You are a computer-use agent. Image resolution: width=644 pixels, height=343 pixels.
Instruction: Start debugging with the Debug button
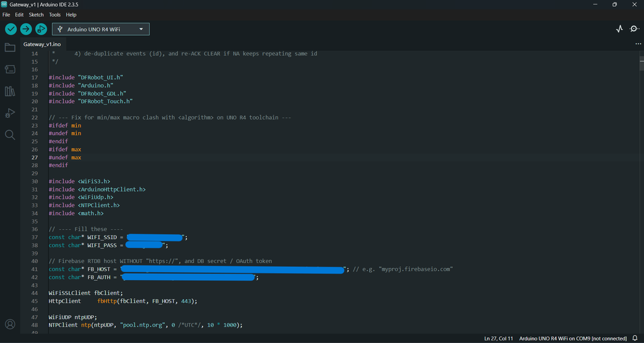click(x=41, y=29)
